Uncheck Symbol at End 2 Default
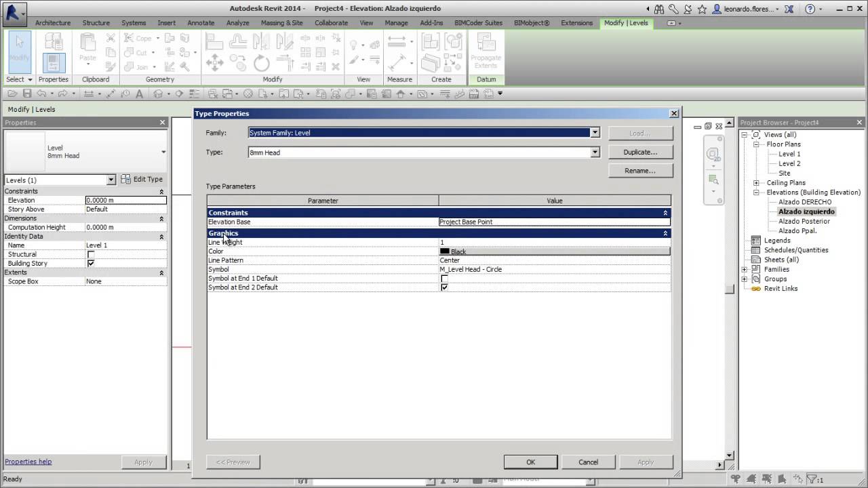 444,287
